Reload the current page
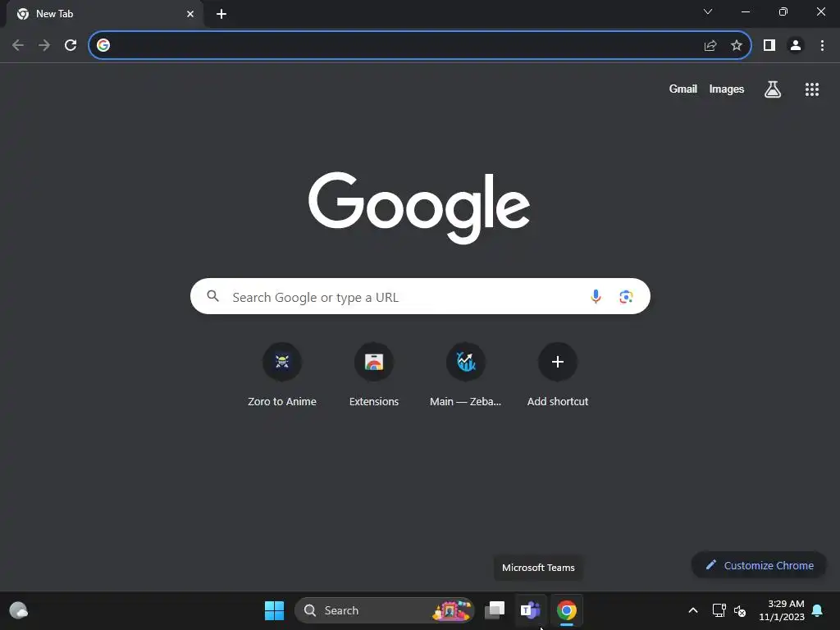Screen dimensions: 840x630 point(71,46)
